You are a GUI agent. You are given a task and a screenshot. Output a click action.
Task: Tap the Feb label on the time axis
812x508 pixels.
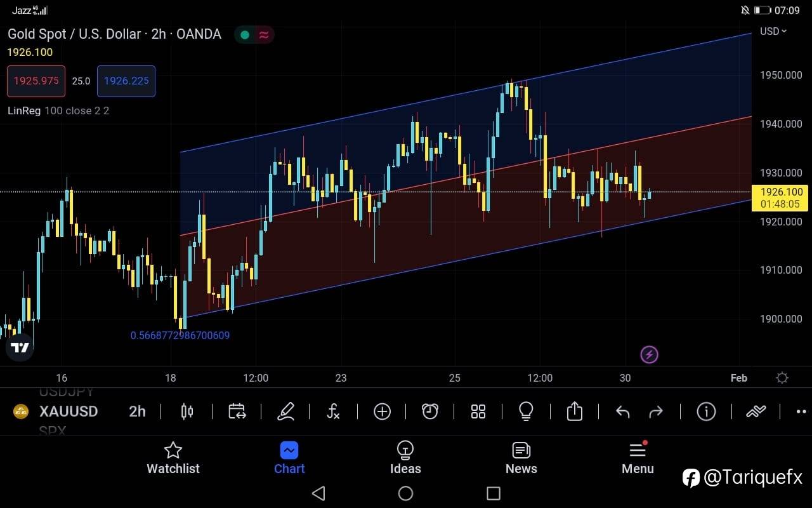(739, 378)
